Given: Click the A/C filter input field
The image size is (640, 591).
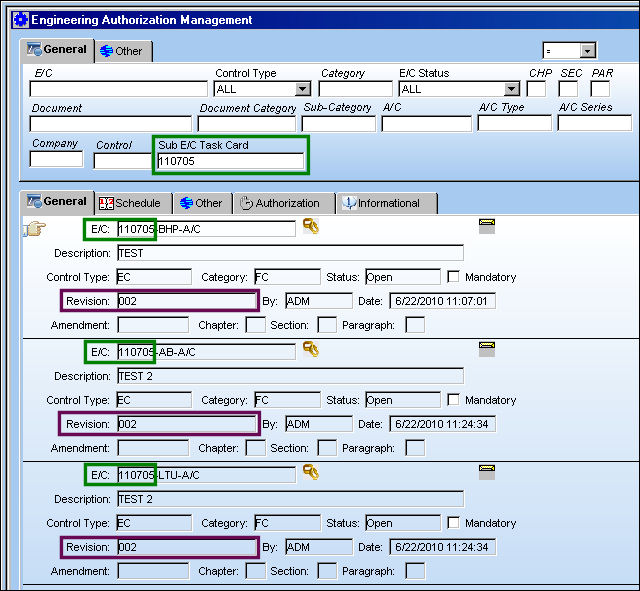Looking at the screenshot, I should coord(427,124).
